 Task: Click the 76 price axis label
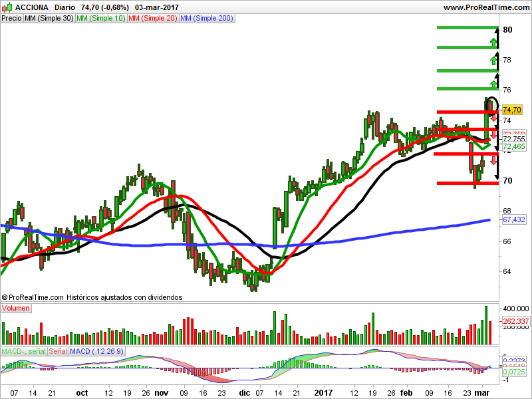coord(507,90)
